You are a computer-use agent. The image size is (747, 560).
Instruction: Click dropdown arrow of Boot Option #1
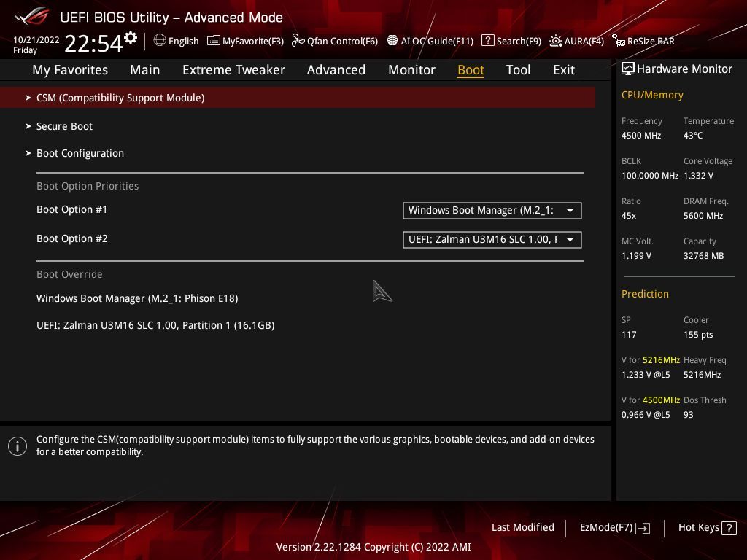[570, 211]
